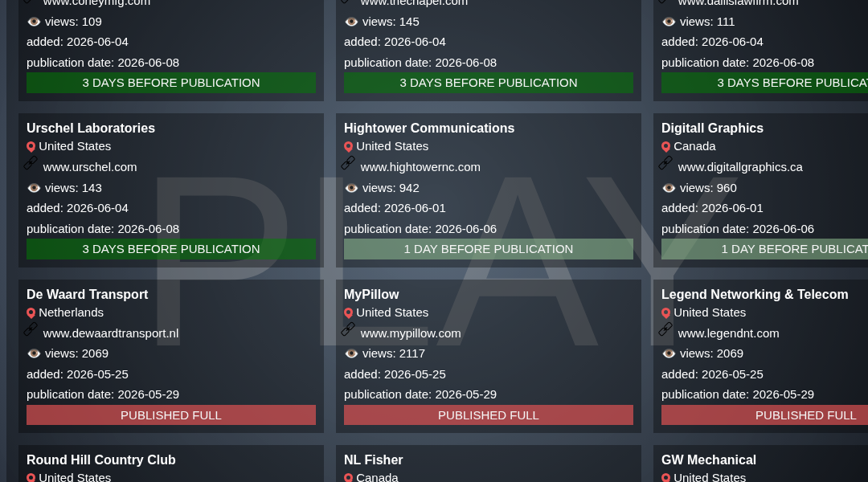The image size is (868, 482).
Task: Click the eye icon next to views: 109
Action: coord(34,22)
